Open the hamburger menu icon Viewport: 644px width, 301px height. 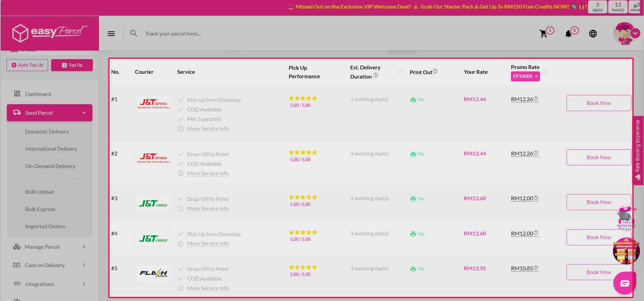[111, 33]
